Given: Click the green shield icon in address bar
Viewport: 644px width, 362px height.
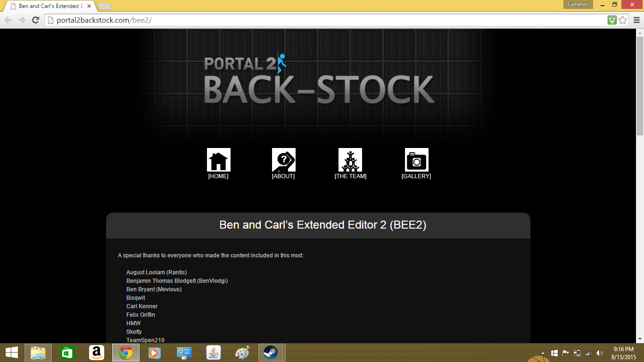Looking at the screenshot, I should click(x=612, y=20).
